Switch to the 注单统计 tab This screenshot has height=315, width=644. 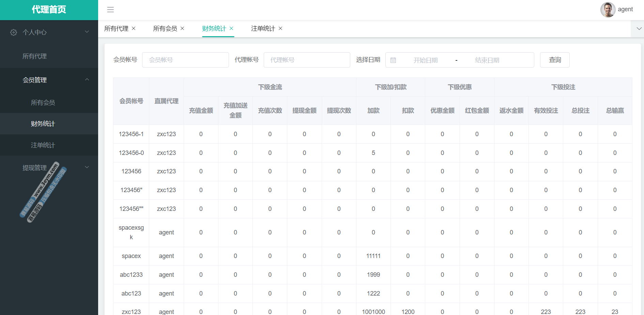tap(263, 28)
